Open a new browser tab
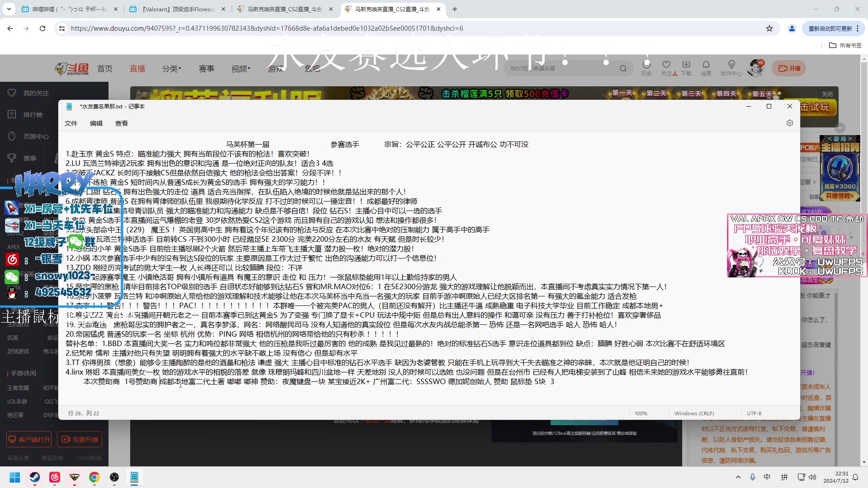The width and height of the screenshot is (868, 488). [x=455, y=9]
